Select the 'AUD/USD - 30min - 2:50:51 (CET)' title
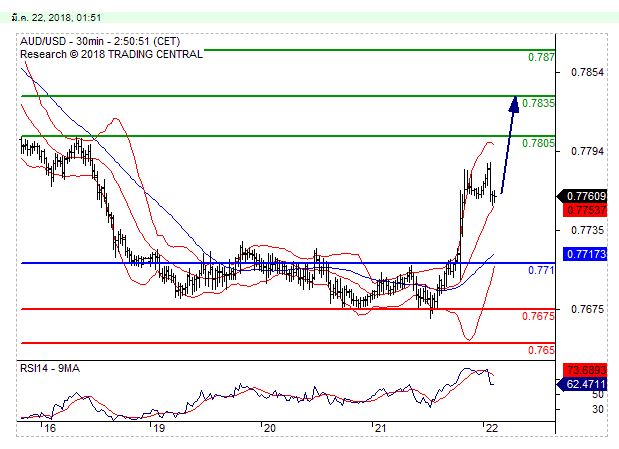The image size is (619, 449). (100, 41)
